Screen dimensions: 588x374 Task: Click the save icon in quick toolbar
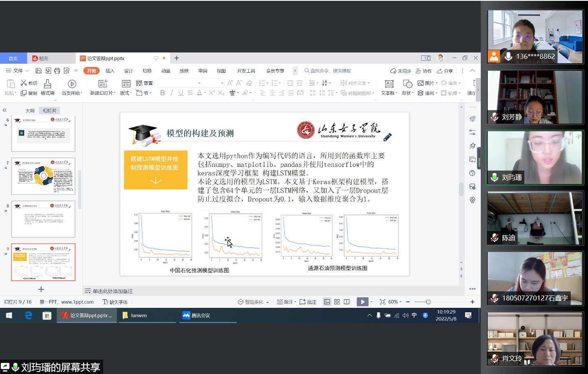(39, 71)
